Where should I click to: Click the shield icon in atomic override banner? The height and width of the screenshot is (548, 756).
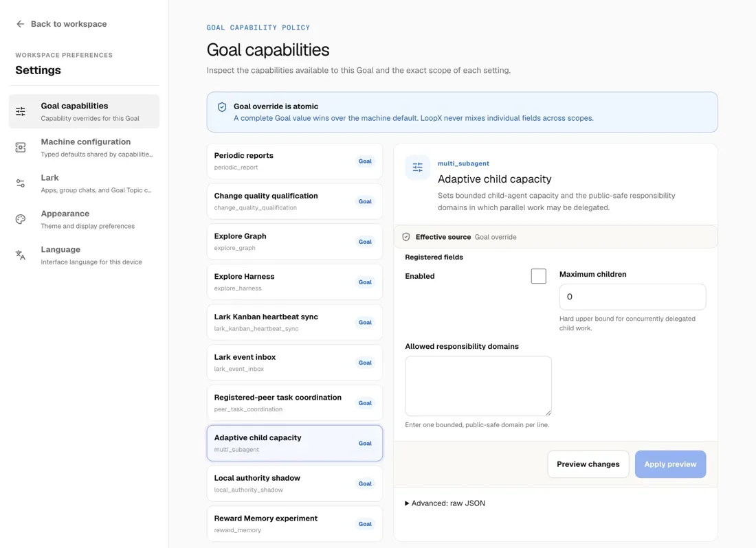coord(222,107)
